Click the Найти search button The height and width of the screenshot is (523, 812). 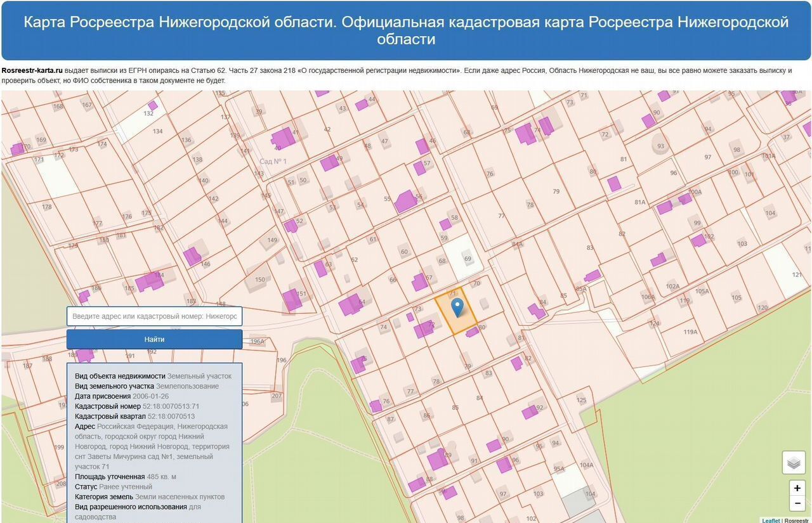point(154,339)
